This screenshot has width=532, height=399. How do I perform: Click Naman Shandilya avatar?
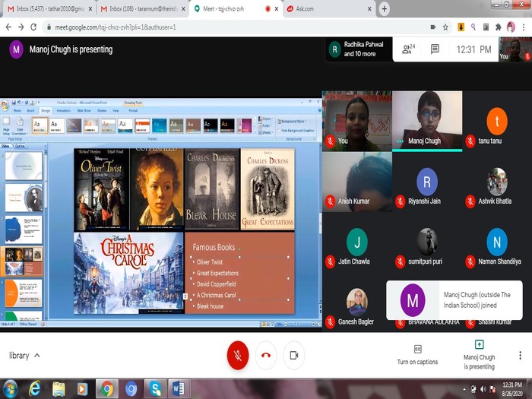pos(497,242)
